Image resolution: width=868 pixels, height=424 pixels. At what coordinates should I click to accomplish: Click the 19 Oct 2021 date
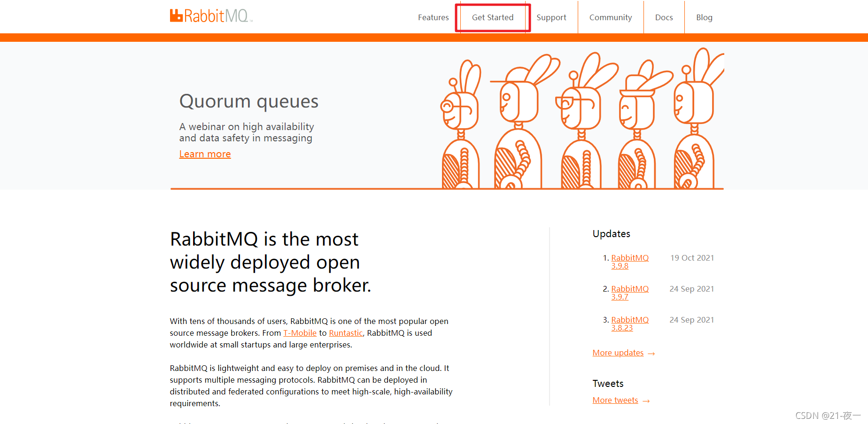point(692,258)
